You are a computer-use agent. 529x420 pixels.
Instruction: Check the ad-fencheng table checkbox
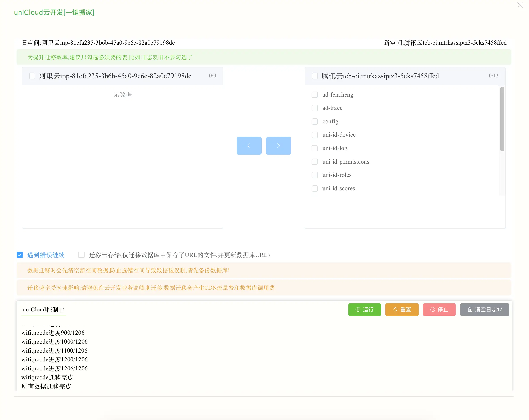[x=315, y=95]
